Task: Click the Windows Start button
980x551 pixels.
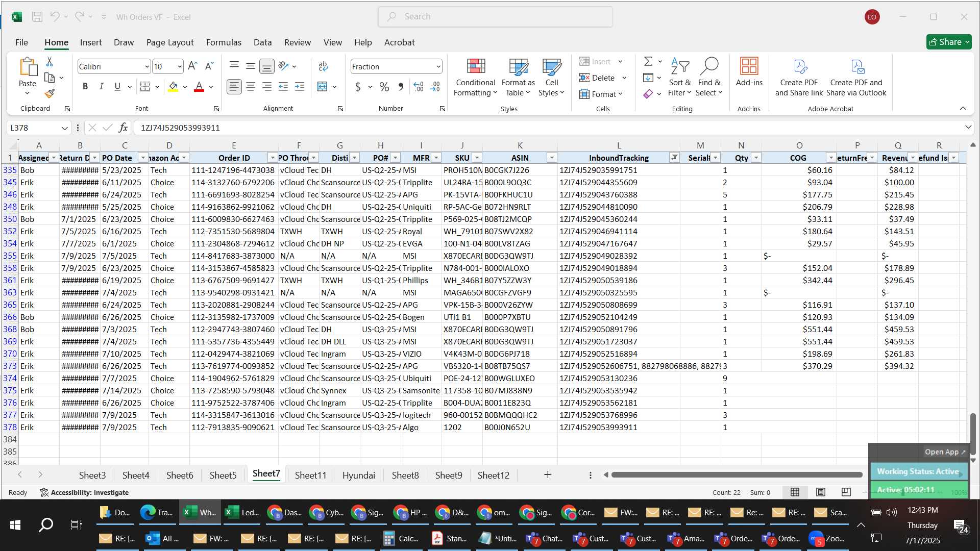Action: 15,525
